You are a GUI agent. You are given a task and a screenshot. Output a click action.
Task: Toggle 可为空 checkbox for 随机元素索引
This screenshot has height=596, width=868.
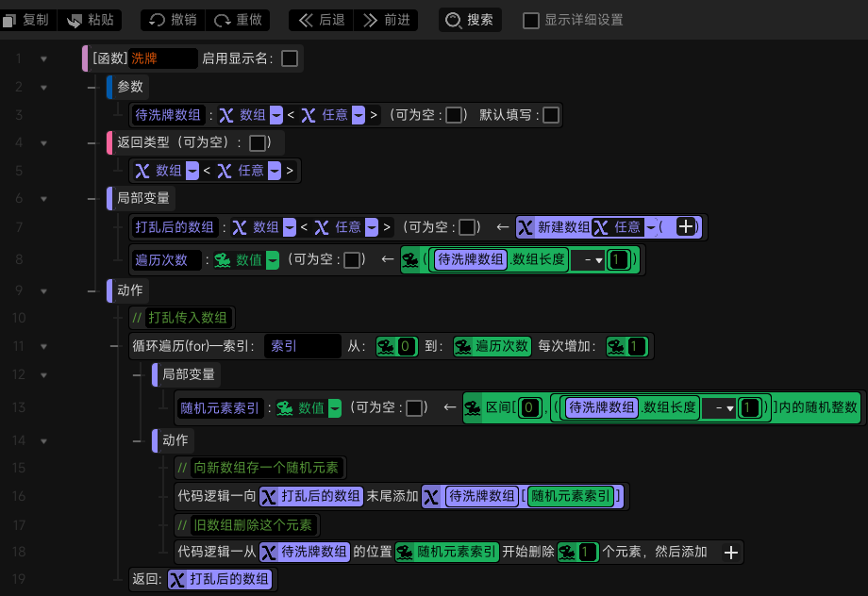click(414, 407)
